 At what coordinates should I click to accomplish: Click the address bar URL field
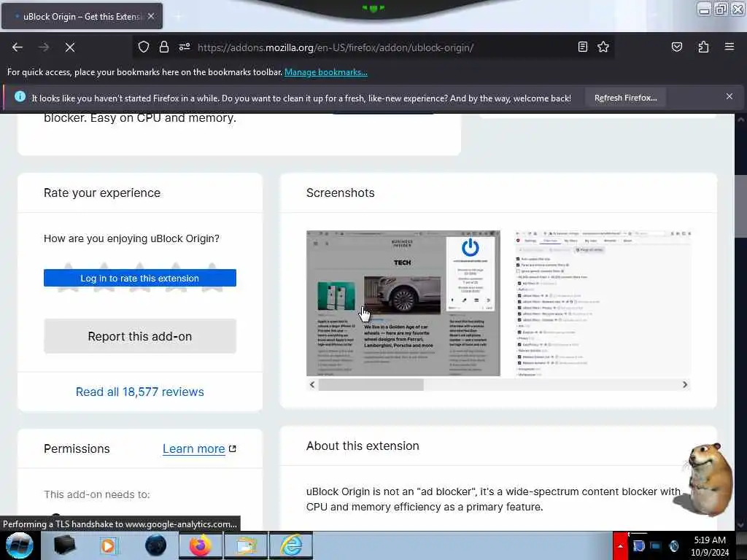tap(373, 47)
